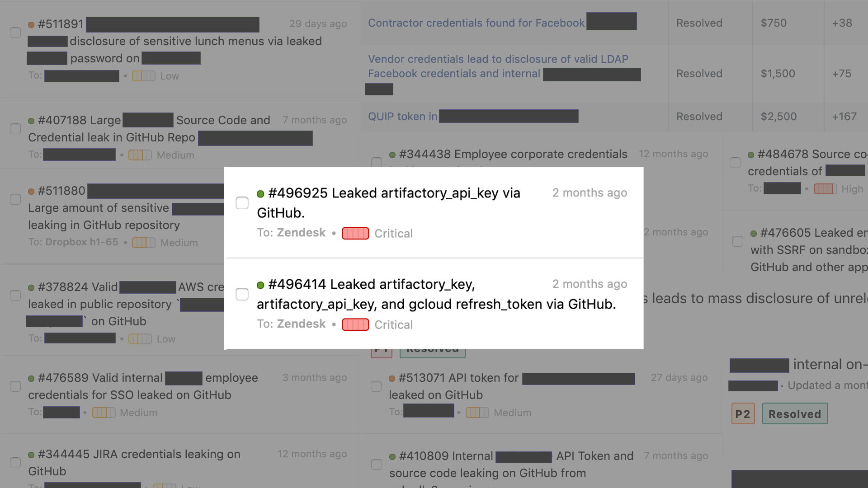Click the critical severity icon on #496414
Image resolution: width=868 pixels, height=488 pixels.
pos(355,324)
